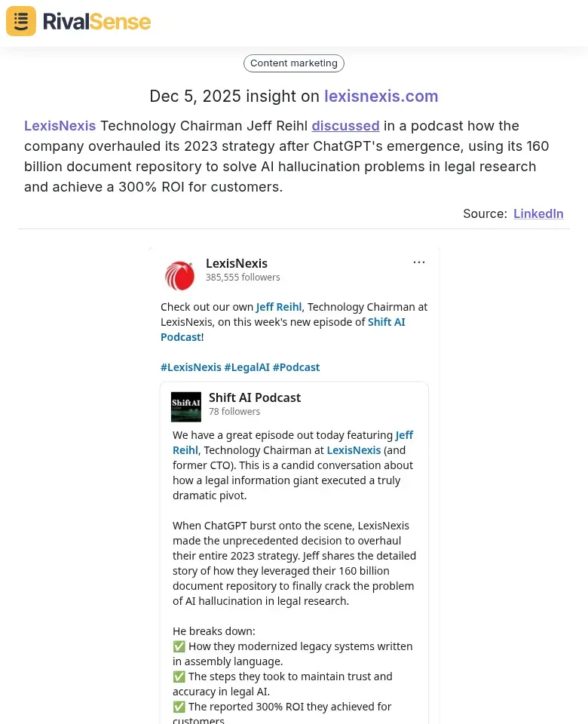
Task: Open the LinkedIn source link
Action: pos(538,213)
